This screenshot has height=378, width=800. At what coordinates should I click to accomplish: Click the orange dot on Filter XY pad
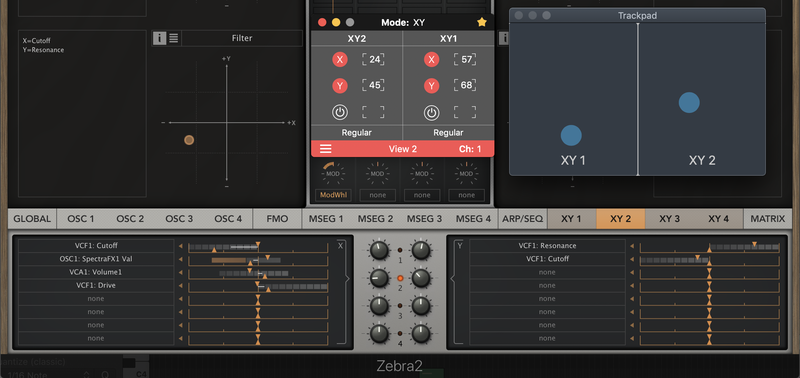(x=189, y=140)
